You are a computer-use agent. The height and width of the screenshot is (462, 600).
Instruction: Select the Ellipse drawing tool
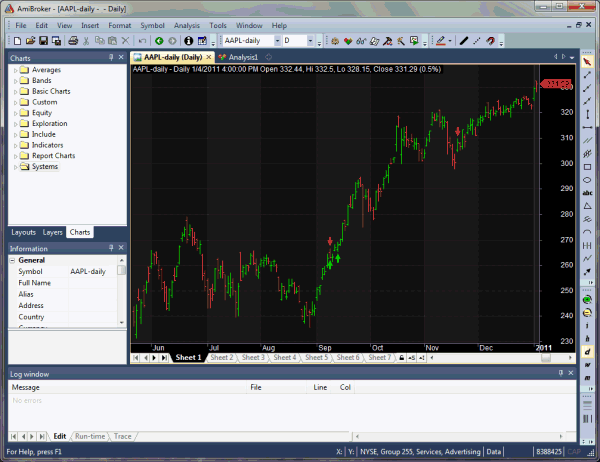[x=587, y=180]
